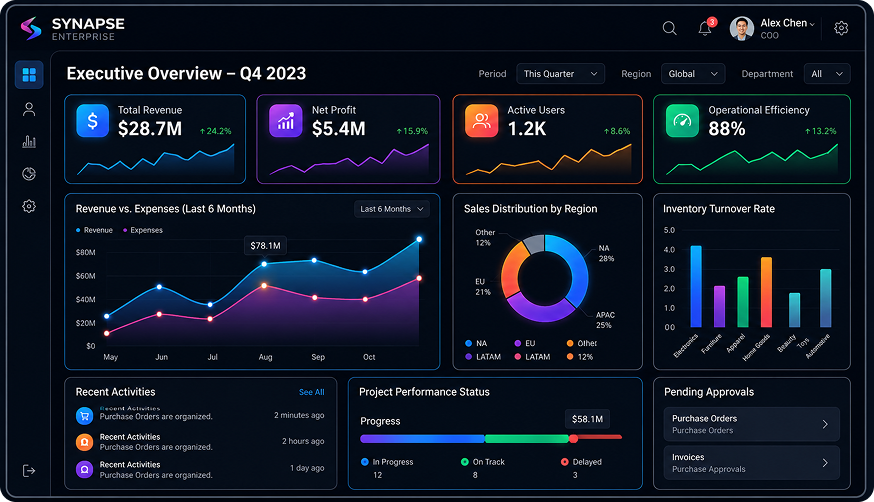This screenshot has width=874, height=502.
Task: Toggle the On Track legend item
Action: tap(483, 462)
